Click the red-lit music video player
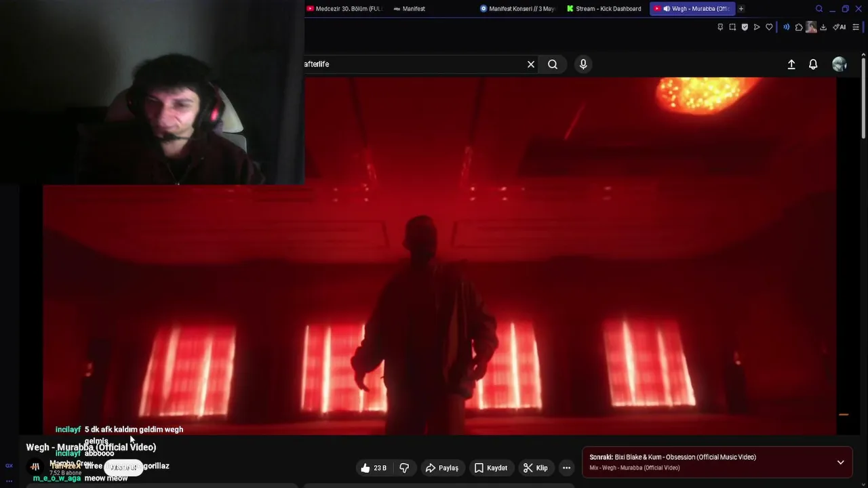The width and height of the screenshot is (868, 488). click(439, 256)
